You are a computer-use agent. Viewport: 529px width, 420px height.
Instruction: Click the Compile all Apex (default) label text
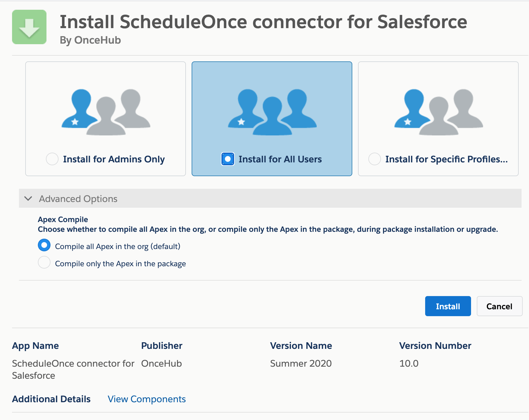118,246
